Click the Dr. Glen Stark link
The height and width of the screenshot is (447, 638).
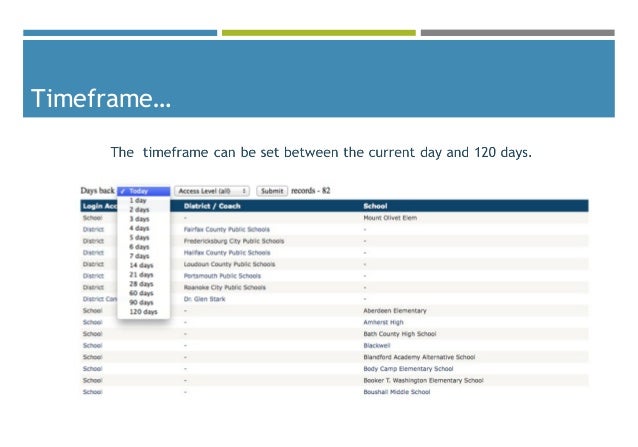point(204,299)
